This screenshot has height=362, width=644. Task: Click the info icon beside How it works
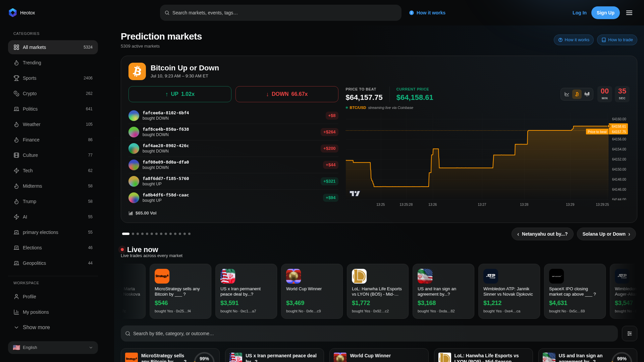412,13
